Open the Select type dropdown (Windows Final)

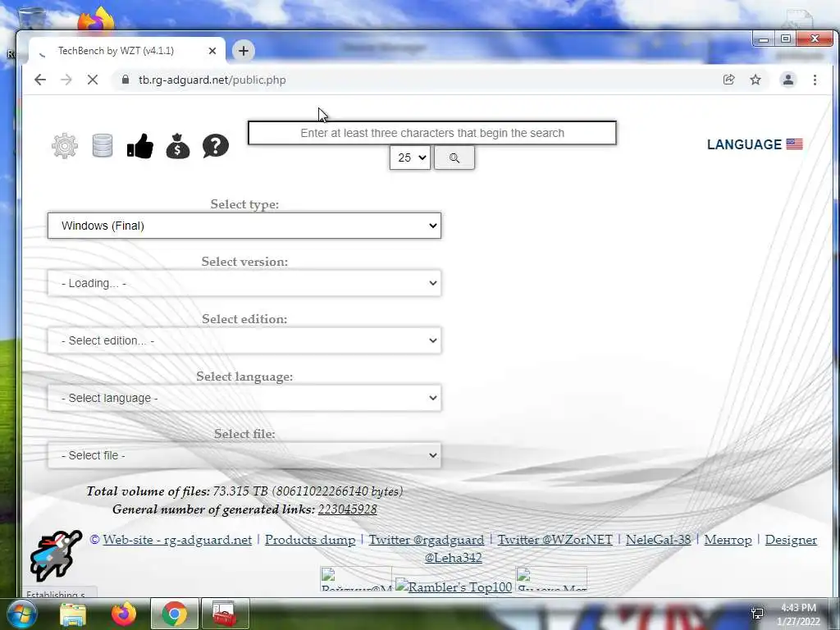[x=244, y=226]
